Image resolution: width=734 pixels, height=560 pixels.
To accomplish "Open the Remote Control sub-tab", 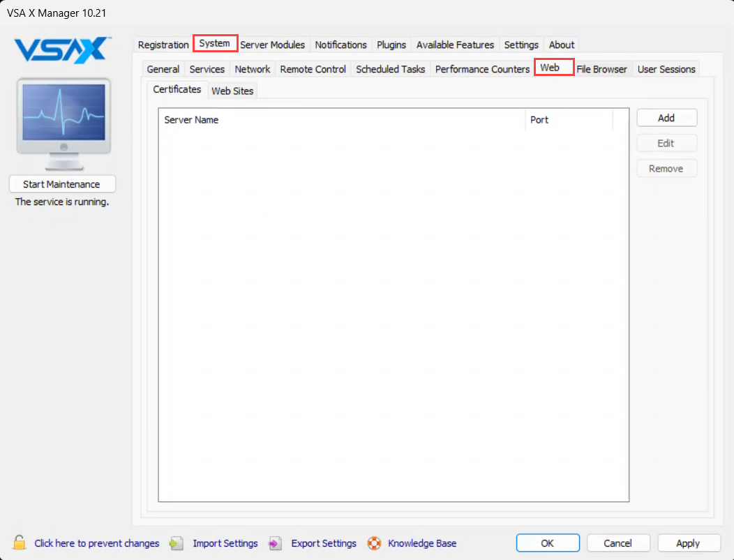I will pos(313,69).
